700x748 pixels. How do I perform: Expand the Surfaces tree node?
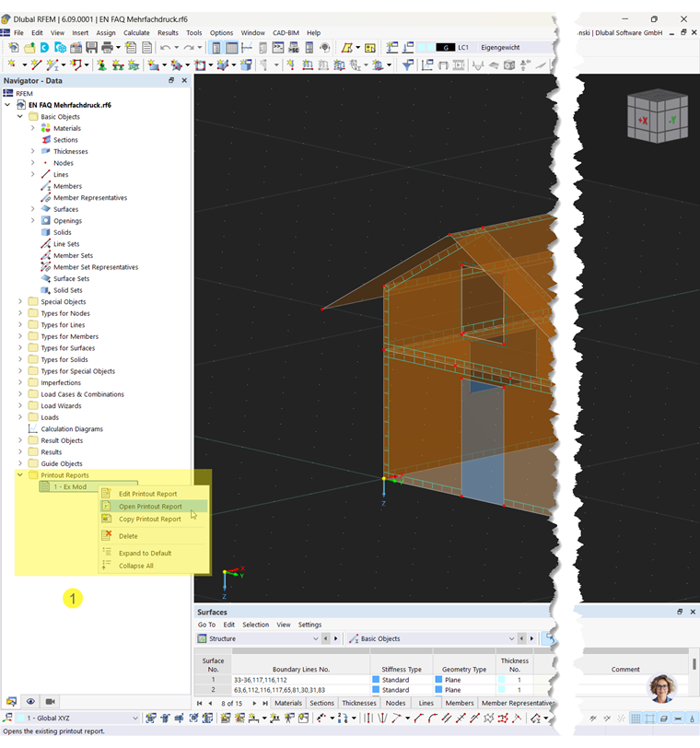point(32,209)
